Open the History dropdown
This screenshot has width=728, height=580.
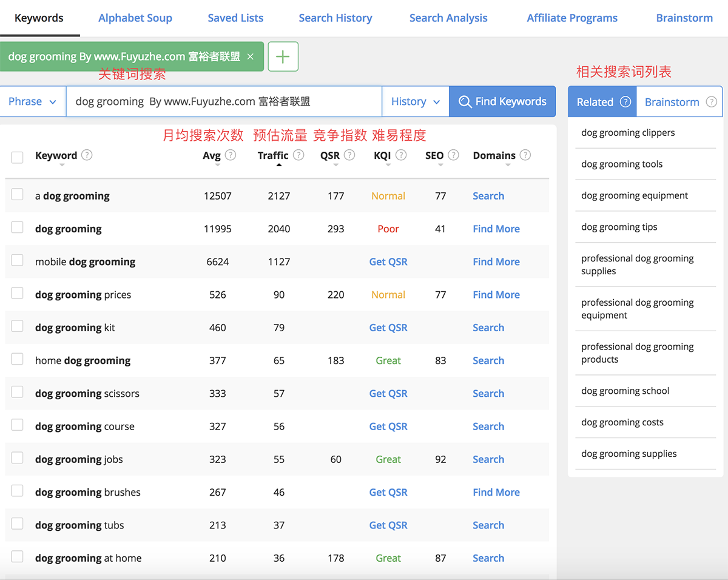(416, 101)
